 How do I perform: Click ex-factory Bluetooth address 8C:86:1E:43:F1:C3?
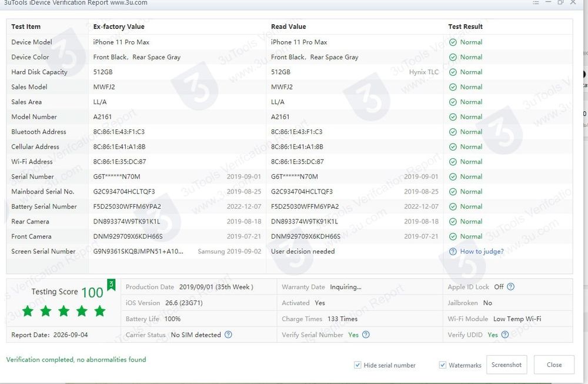click(x=119, y=132)
